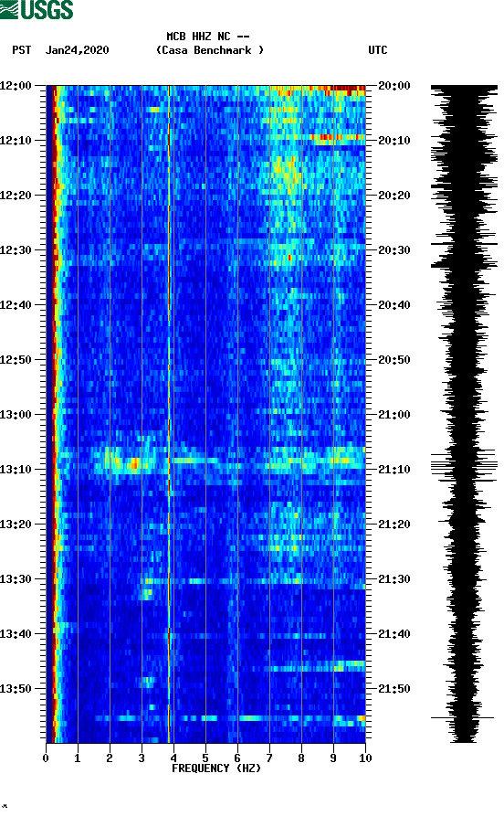Click the '13:50' PST time label
Viewport: 504px width, 816px height.
point(16,688)
